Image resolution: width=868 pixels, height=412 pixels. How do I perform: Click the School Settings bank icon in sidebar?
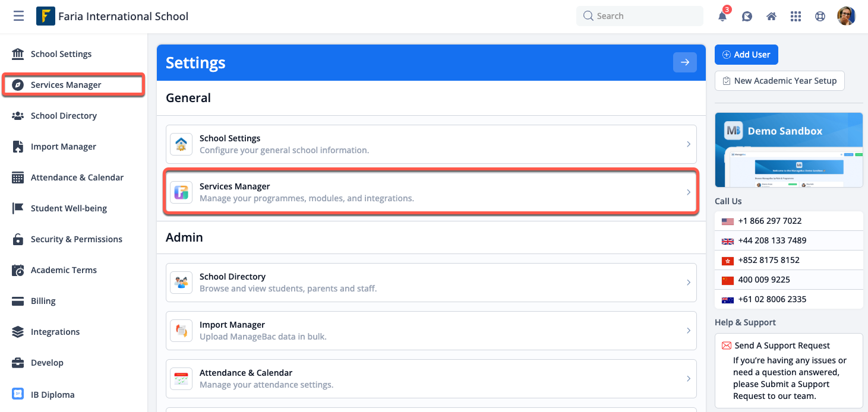point(18,54)
